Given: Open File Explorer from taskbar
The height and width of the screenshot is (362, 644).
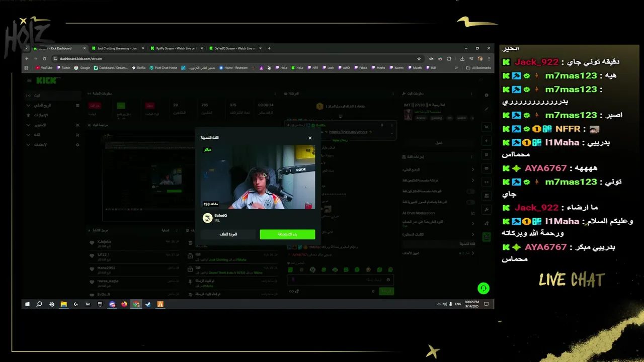Looking at the screenshot, I should tap(64, 304).
